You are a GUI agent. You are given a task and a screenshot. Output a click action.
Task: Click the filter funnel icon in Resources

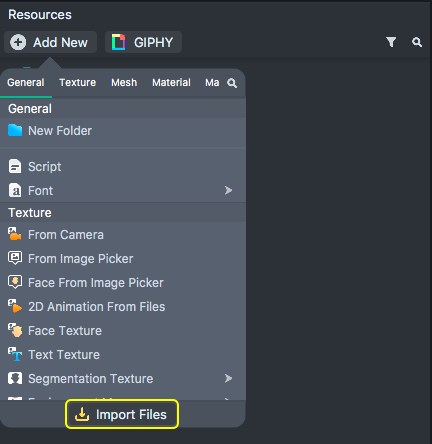391,42
